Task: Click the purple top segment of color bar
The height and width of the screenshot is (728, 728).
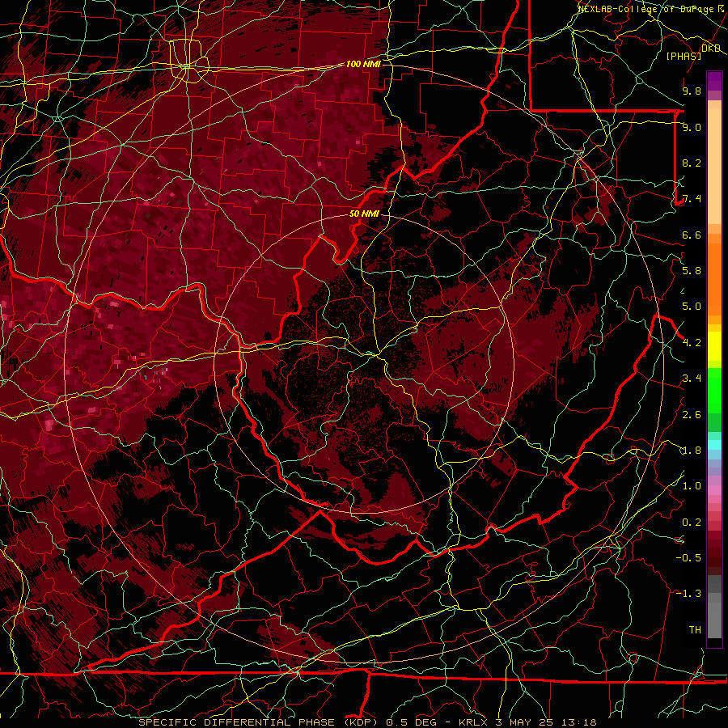Action: pos(714,81)
